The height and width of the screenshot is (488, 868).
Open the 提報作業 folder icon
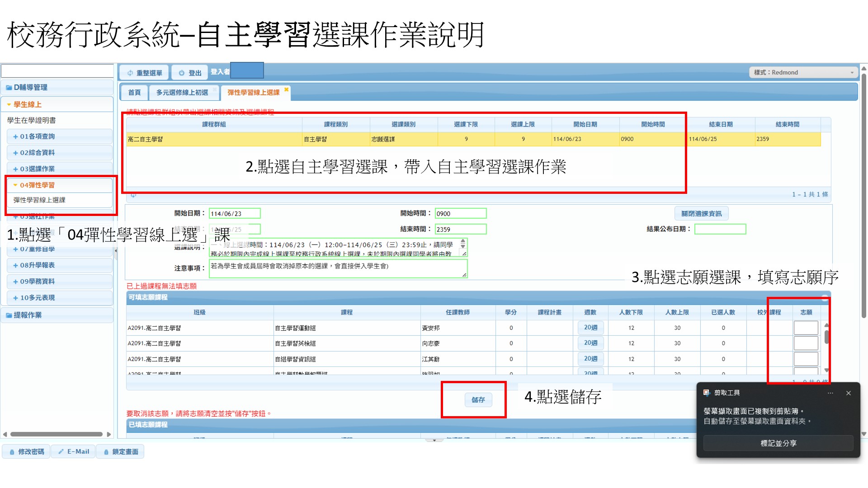9,315
